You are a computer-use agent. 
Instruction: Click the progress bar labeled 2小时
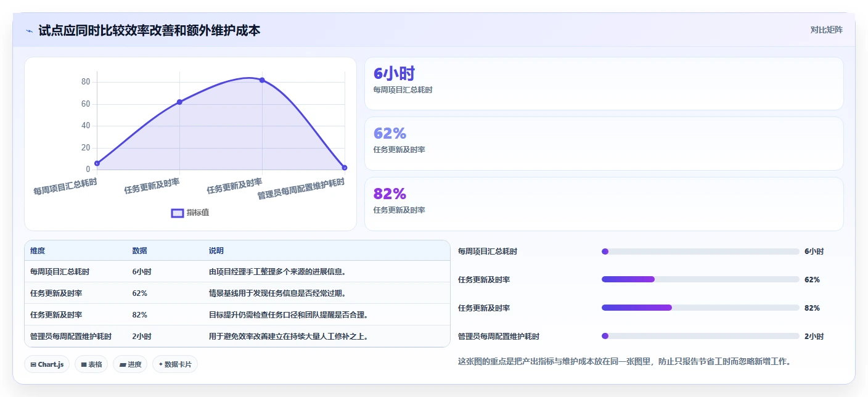[700, 336]
